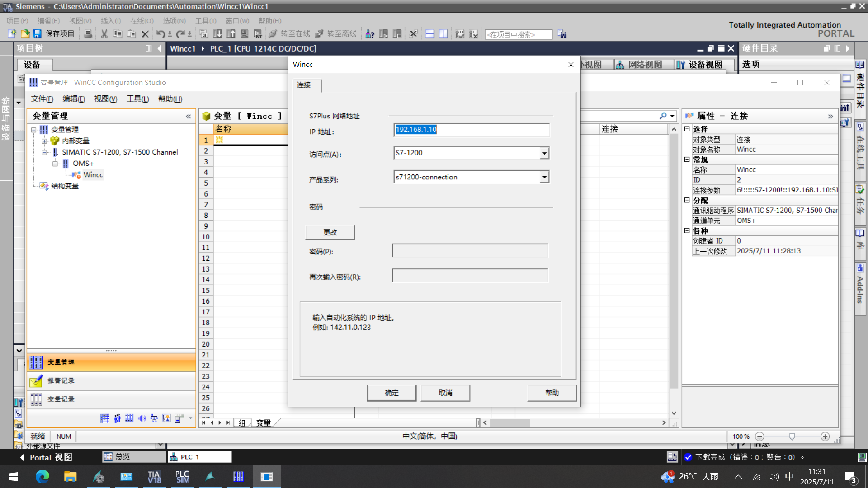Screen dimensions: 868x488
Task: Open PLCSIM from the Windows taskbar
Action: 182,477
